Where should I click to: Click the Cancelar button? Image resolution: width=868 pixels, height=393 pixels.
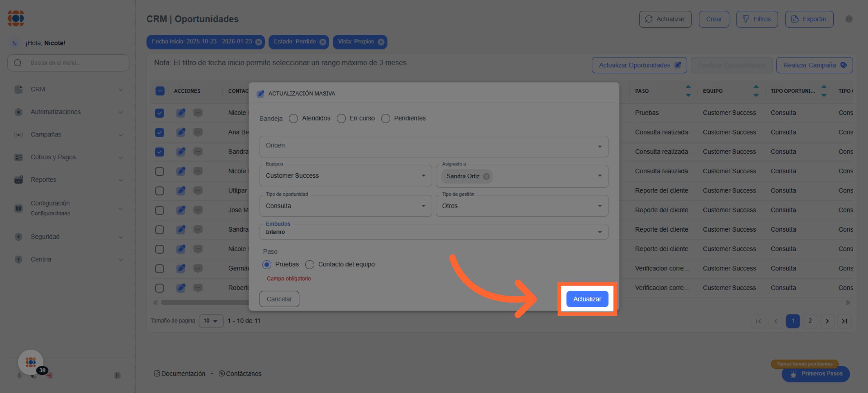pos(279,299)
